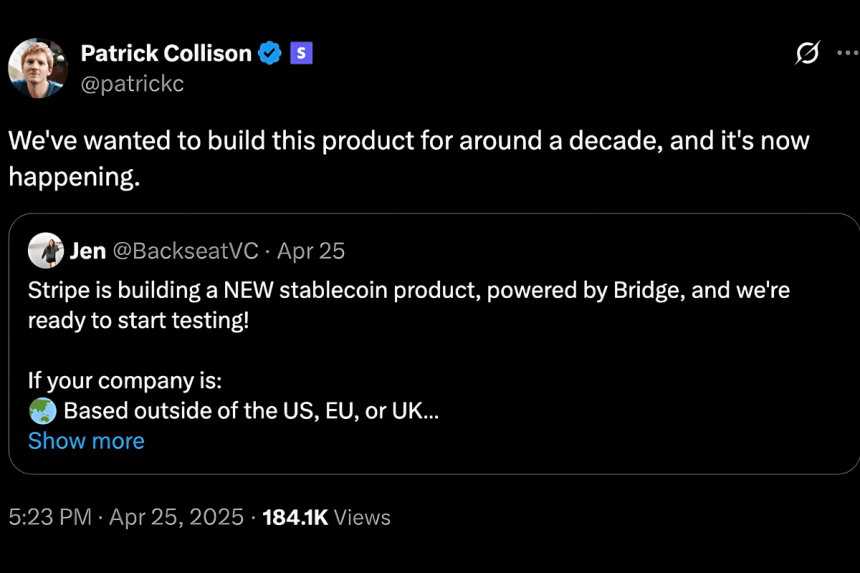Image resolution: width=860 pixels, height=573 pixels.
Task: Expand the quoted tweet with Show more
Action: tap(86, 441)
